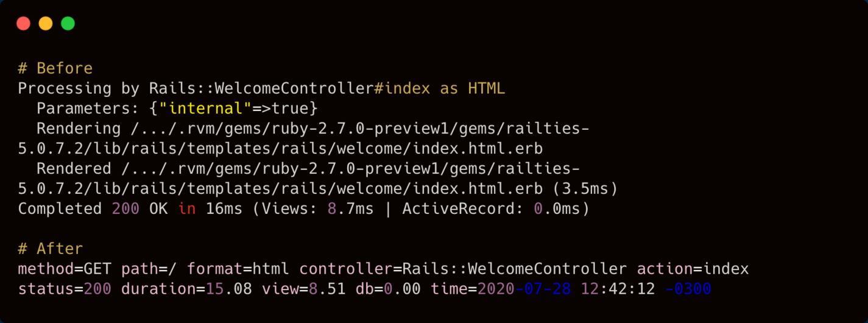Viewport: 868px width, 323px height.
Task: Click the word "Rendering" in the log
Action: 79,129
